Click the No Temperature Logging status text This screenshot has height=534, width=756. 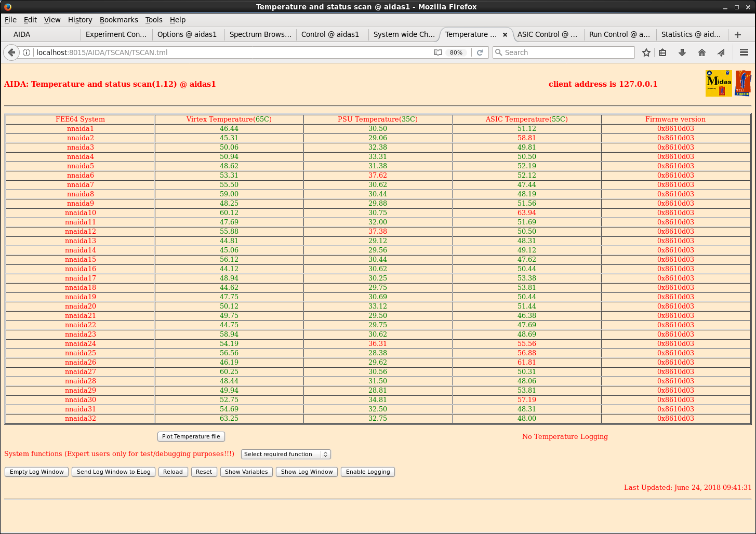point(565,437)
